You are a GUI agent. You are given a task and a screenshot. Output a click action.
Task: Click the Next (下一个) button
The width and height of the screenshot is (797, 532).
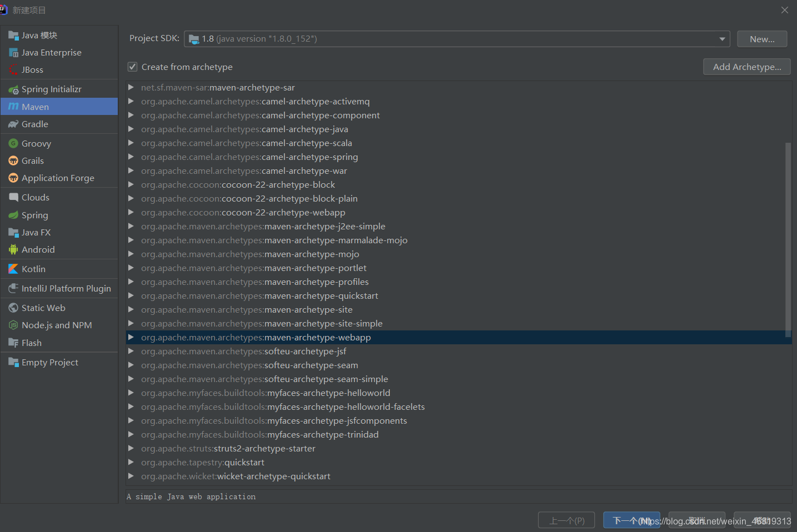coord(631,520)
